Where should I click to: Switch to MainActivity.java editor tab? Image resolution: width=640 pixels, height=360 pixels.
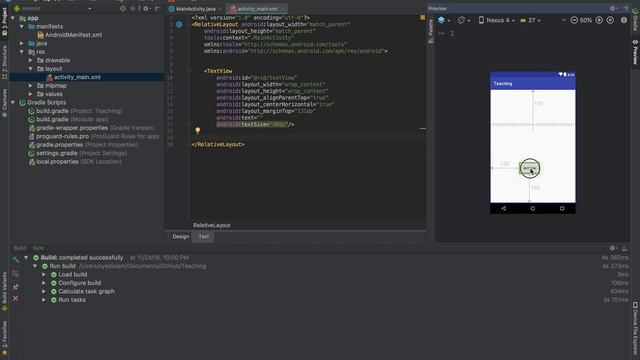pos(196,9)
